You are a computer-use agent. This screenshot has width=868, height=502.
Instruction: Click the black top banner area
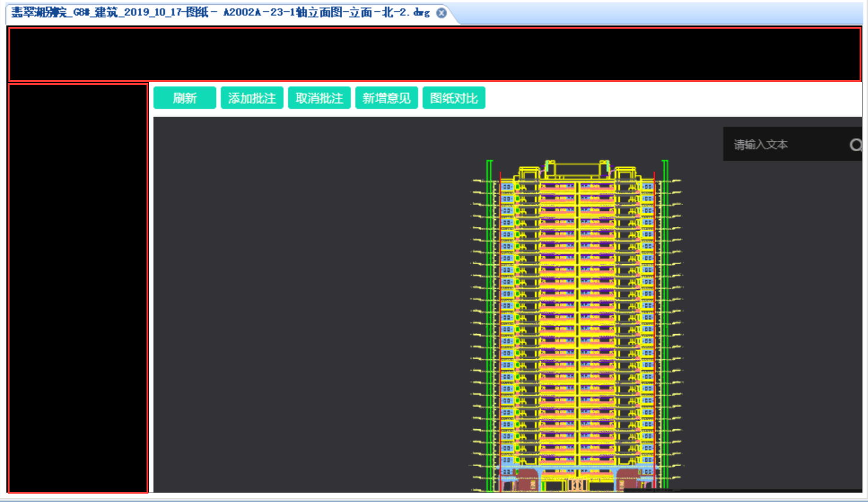coord(434,54)
